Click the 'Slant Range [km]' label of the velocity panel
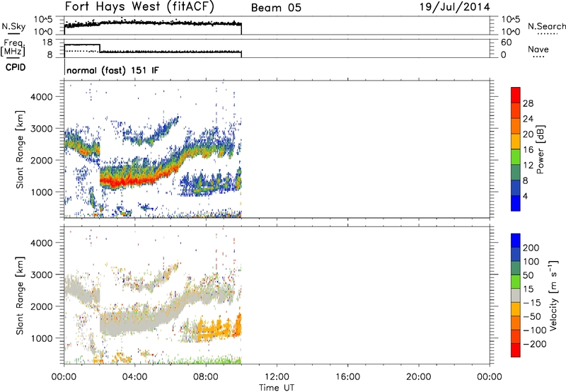This screenshot has width=566, height=392. [20, 296]
